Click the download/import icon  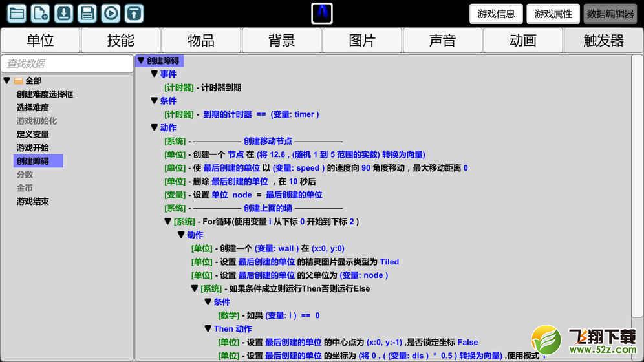click(x=63, y=13)
